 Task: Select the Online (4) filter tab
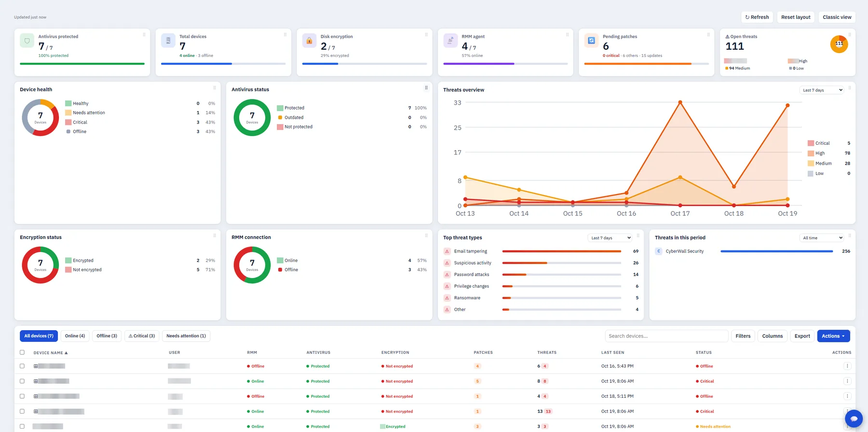coord(75,336)
